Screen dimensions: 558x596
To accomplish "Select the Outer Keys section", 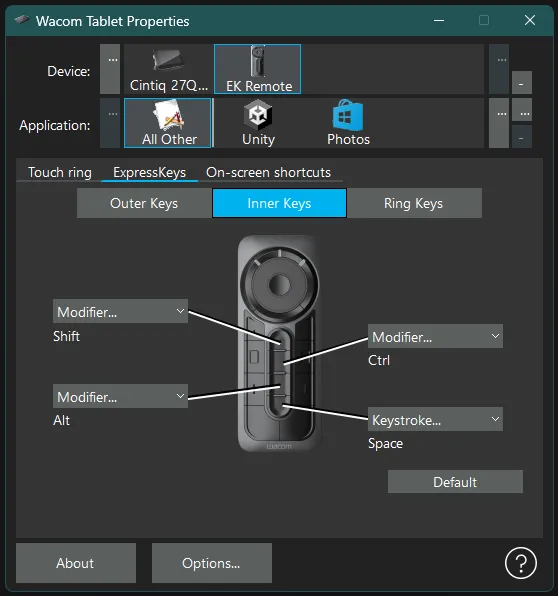I will click(x=144, y=203).
